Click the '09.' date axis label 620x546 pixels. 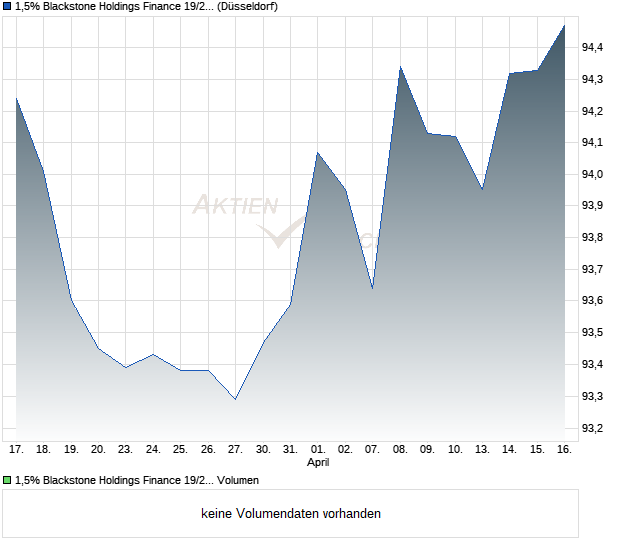coord(427,450)
